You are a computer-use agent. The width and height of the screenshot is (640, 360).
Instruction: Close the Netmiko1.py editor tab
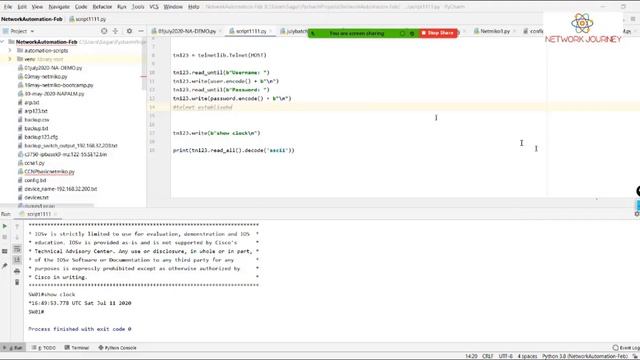(514, 31)
